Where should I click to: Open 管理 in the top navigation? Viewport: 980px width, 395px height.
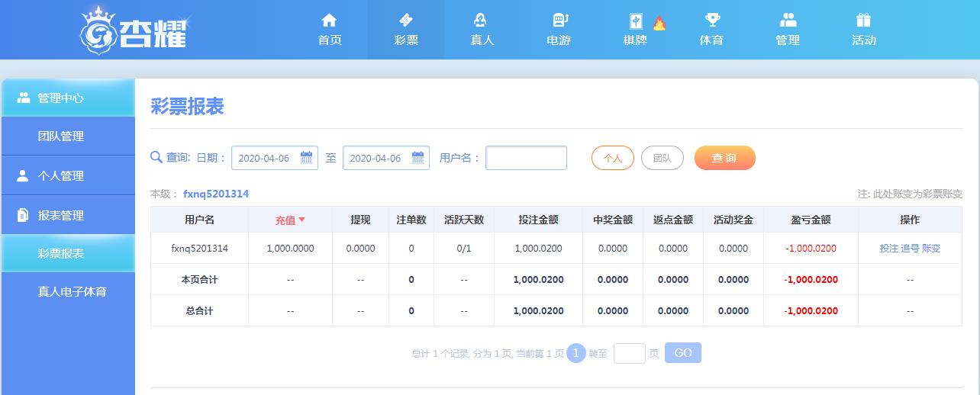click(x=788, y=30)
